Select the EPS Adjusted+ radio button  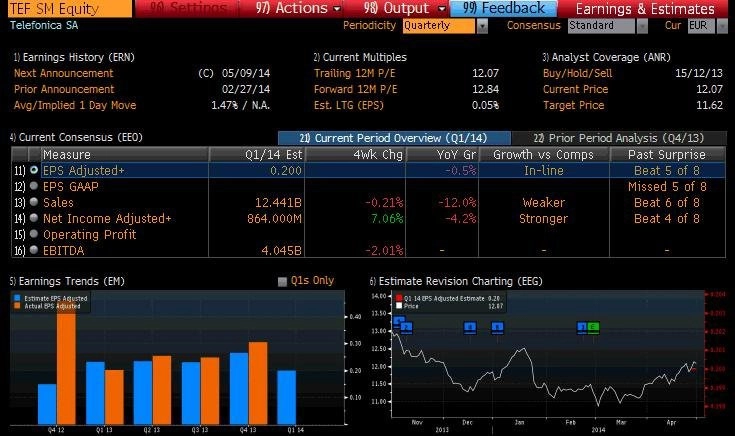point(34,170)
